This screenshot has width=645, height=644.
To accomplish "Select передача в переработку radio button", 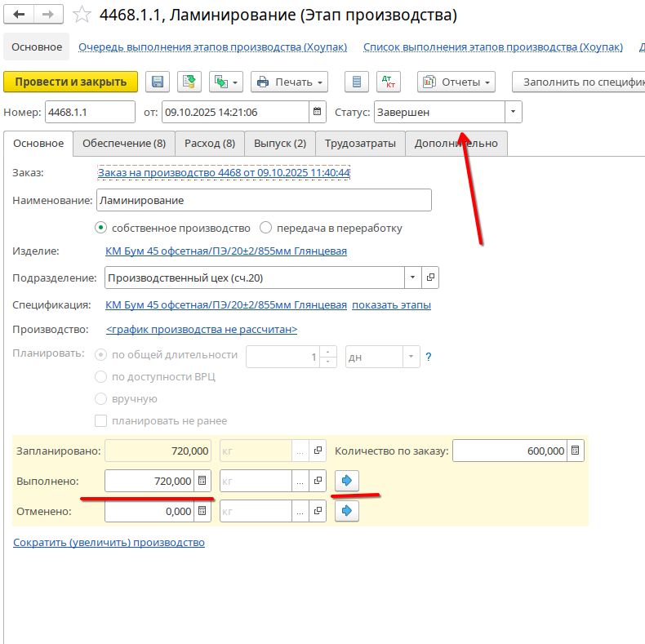I will 265,228.
